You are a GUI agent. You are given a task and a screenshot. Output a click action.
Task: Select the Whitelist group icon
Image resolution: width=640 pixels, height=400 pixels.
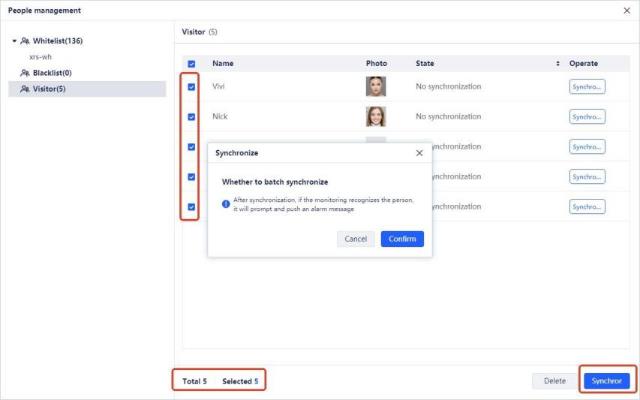[x=25, y=41]
